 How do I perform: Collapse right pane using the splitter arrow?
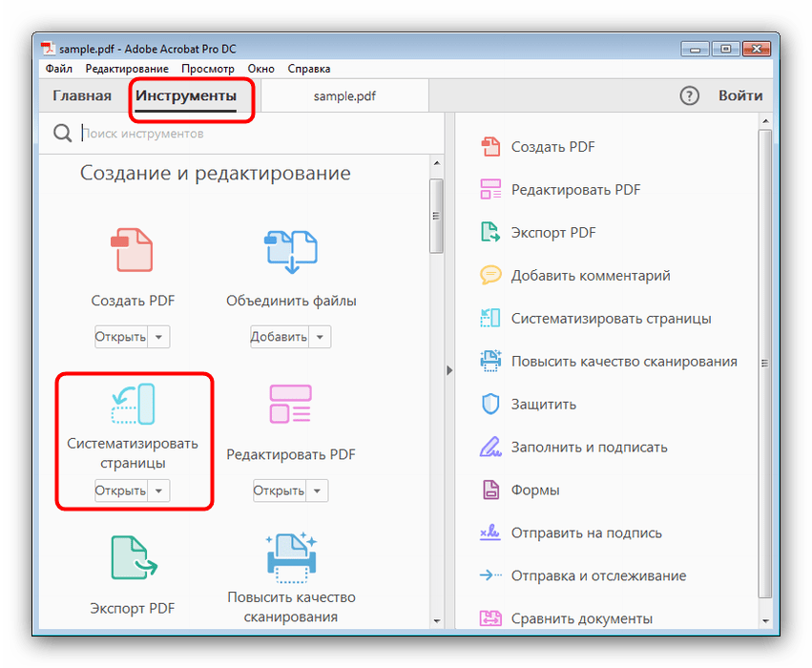click(449, 370)
